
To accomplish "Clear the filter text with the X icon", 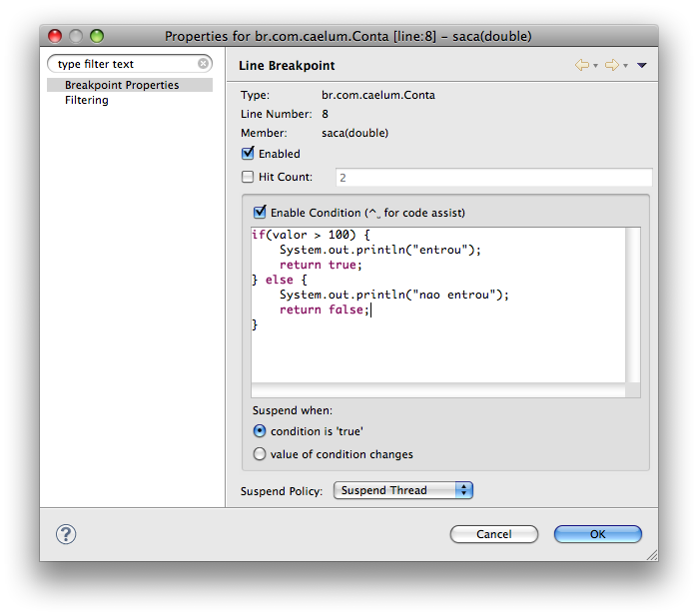I will (x=204, y=64).
